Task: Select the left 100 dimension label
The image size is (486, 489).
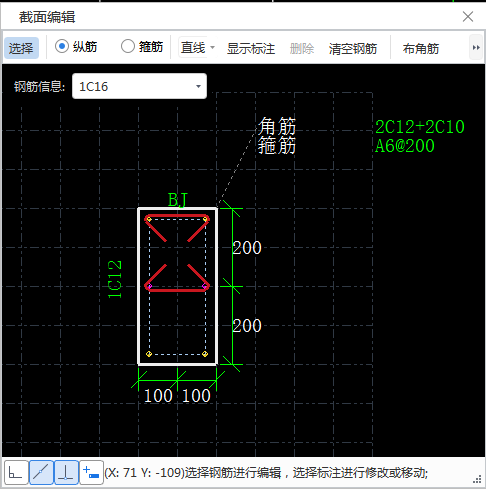Action: [158, 396]
